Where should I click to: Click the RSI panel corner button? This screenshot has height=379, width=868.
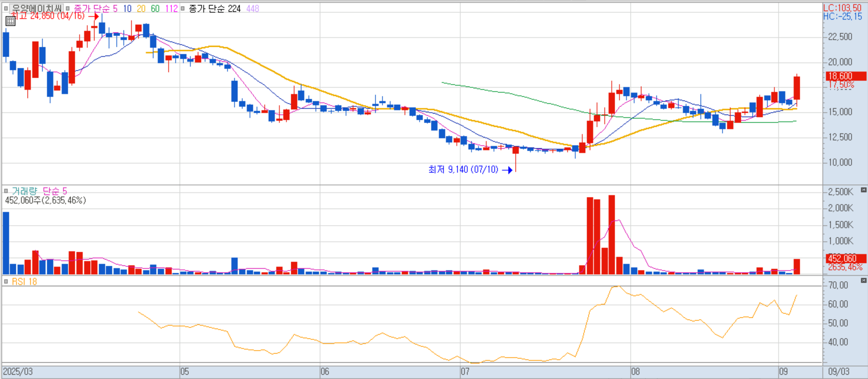click(x=863, y=280)
